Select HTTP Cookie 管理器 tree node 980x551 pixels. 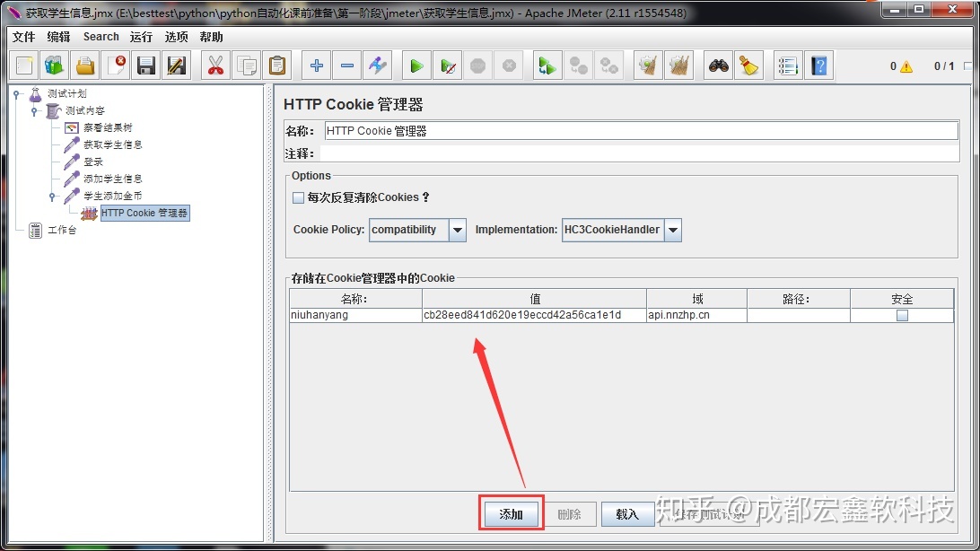[144, 213]
